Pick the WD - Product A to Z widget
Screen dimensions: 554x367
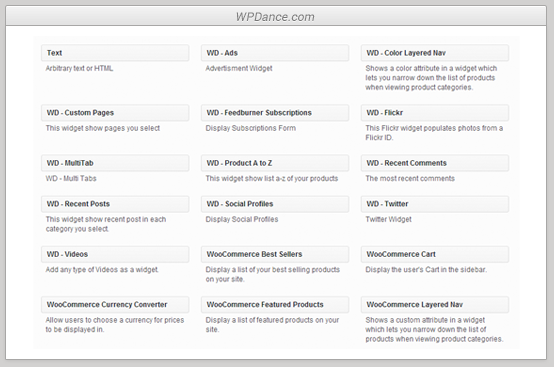(x=275, y=163)
